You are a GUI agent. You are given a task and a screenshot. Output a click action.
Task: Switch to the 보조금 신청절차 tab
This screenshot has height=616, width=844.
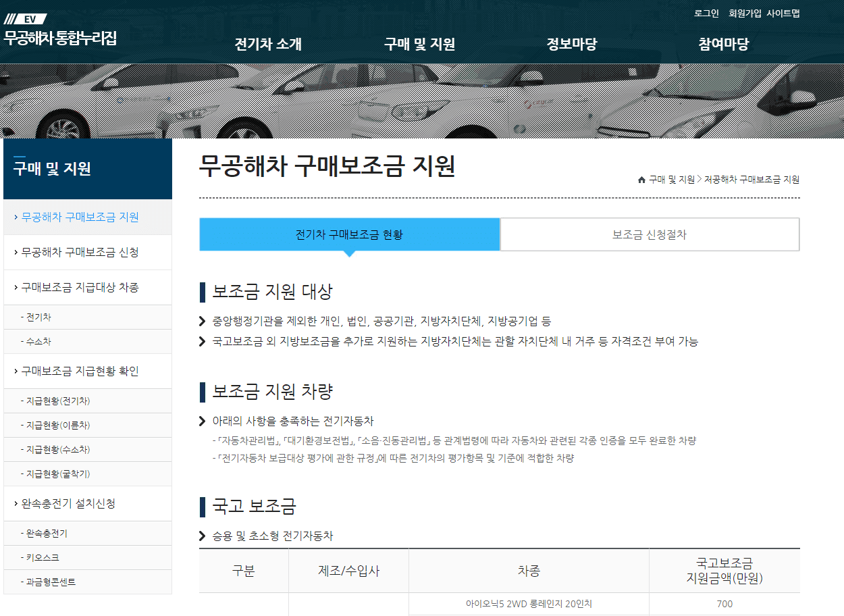pyautogui.click(x=649, y=234)
